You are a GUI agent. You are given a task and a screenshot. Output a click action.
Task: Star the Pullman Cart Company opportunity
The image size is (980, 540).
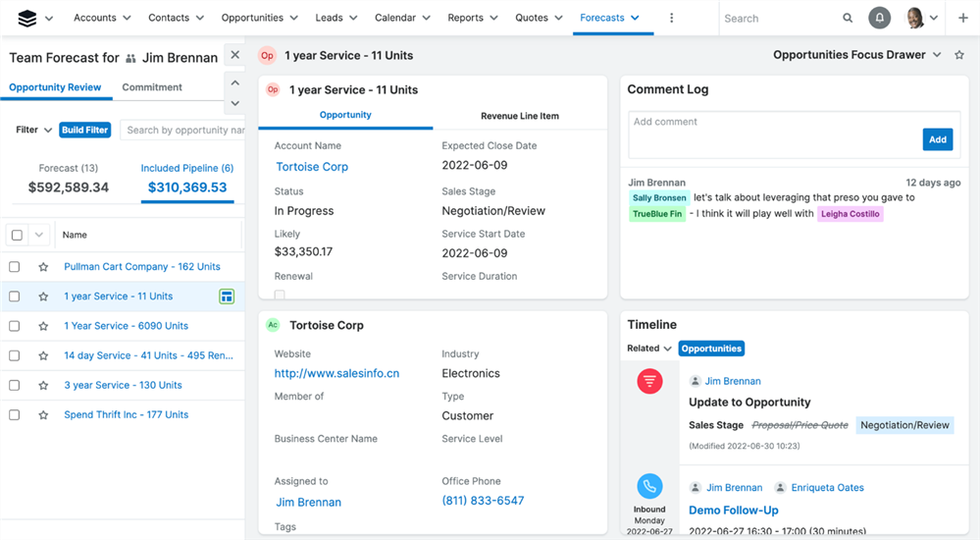tap(43, 267)
